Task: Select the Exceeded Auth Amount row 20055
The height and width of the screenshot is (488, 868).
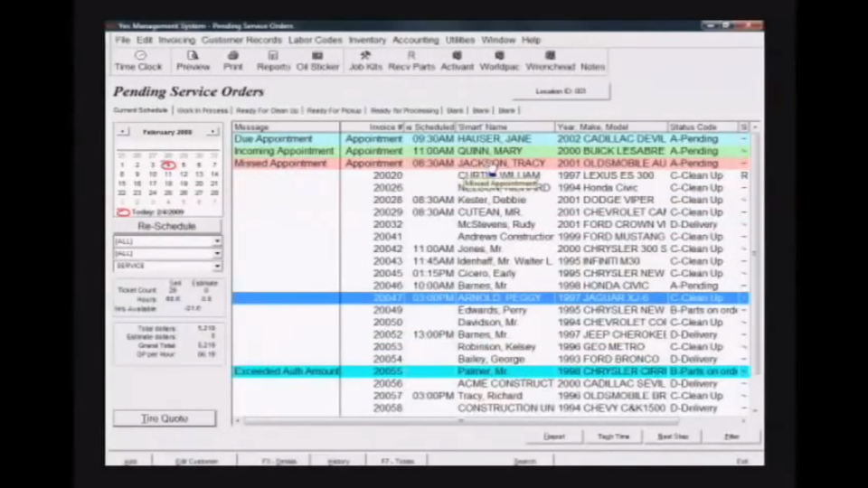Action: 490,371
